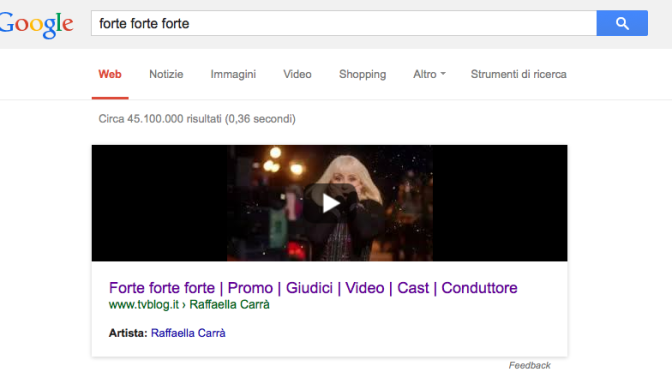Click the word 'Conduttore' in the result title
This screenshot has height=372, width=672.
coord(479,288)
